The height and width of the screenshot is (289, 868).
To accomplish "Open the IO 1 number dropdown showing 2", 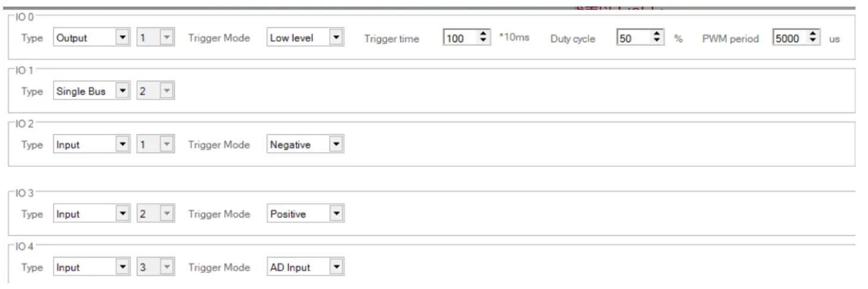I will click(156, 91).
